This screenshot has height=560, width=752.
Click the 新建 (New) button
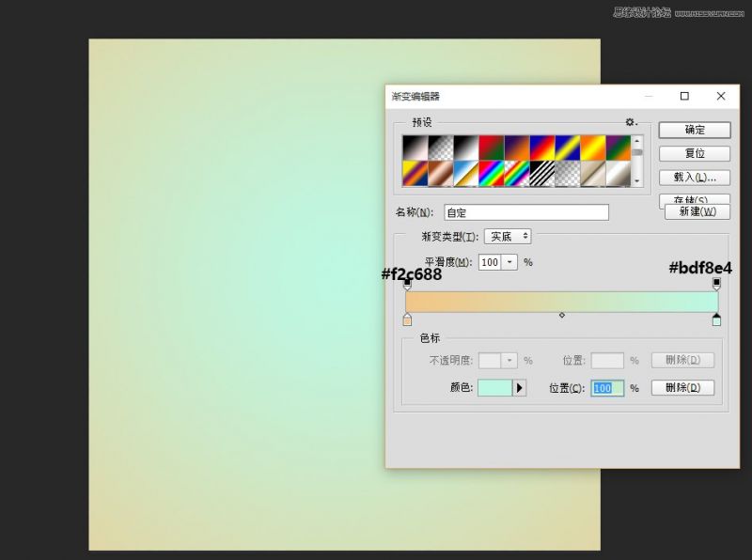tap(697, 212)
